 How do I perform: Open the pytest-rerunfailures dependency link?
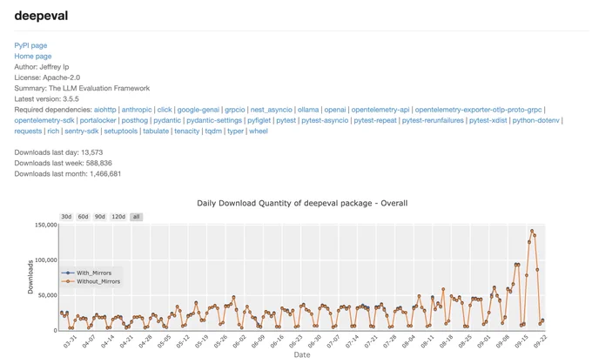(x=433, y=120)
